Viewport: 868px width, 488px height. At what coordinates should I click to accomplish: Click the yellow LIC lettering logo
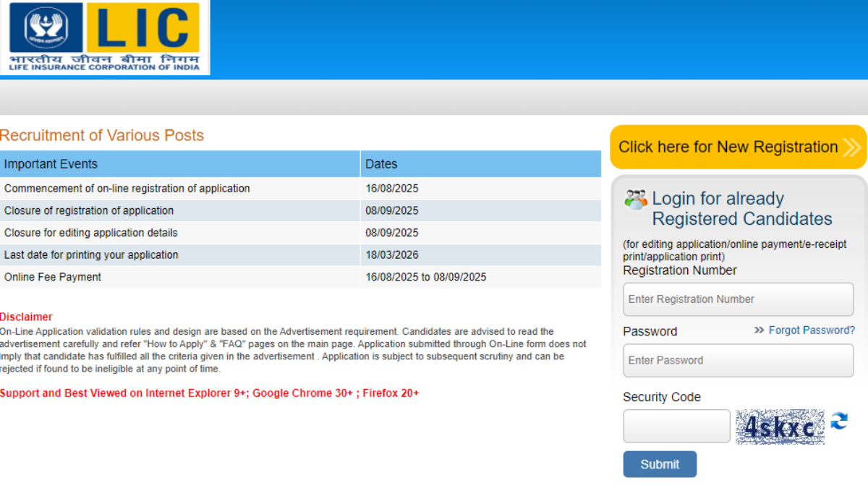142,28
